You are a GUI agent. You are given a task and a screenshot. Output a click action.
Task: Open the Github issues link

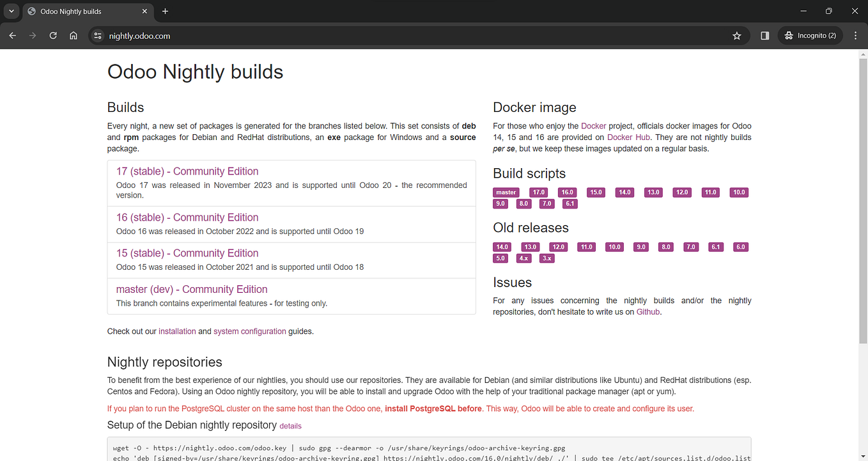coord(647,311)
